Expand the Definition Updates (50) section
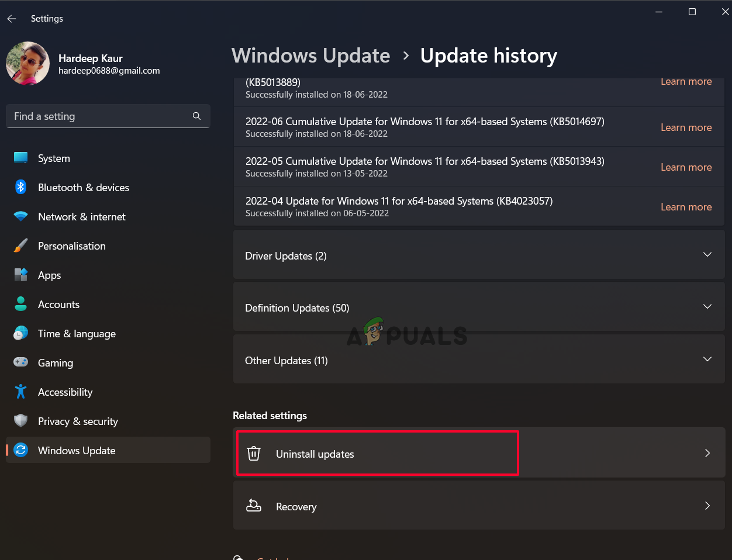Image resolution: width=732 pixels, height=560 pixels. tap(479, 307)
